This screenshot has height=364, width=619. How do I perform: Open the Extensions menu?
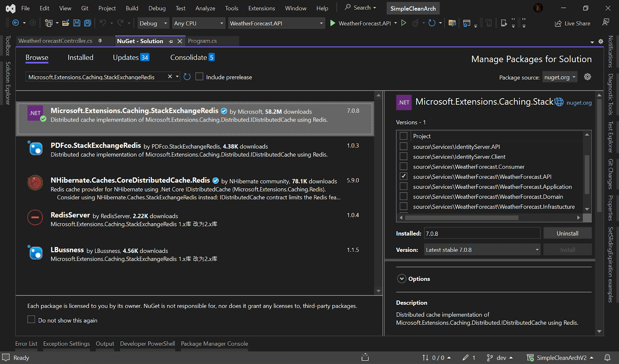click(262, 8)
